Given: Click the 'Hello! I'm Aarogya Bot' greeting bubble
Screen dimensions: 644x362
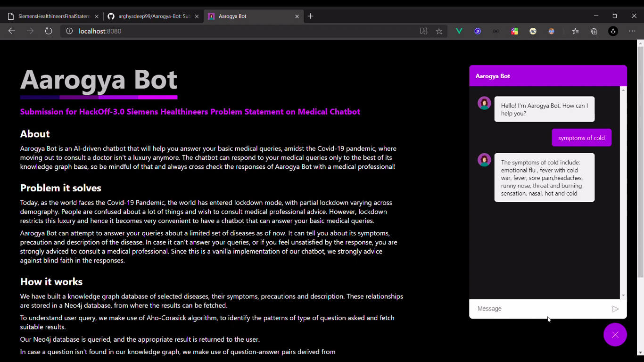Looking at the screenshot, I should click(545, 109).
